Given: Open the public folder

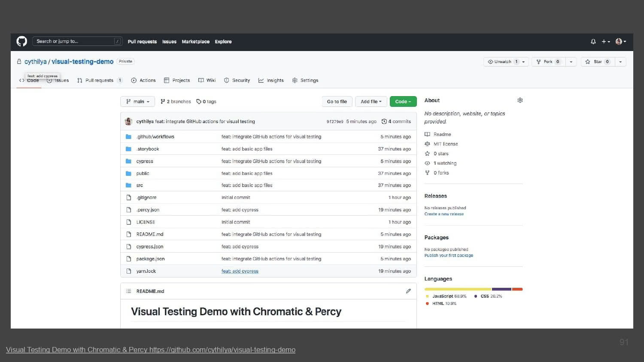Looking at the screenshot, I should [x=143, y=173].
